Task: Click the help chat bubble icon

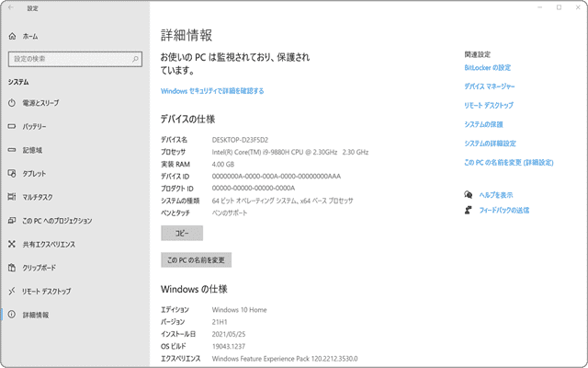Action: coord(468,194)
